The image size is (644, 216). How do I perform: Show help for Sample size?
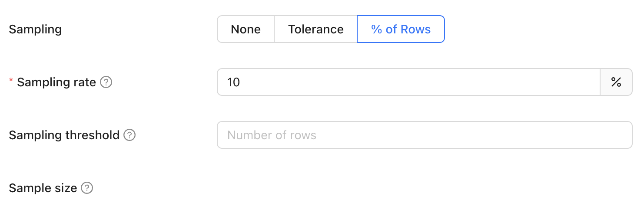(x=87, y=188)
